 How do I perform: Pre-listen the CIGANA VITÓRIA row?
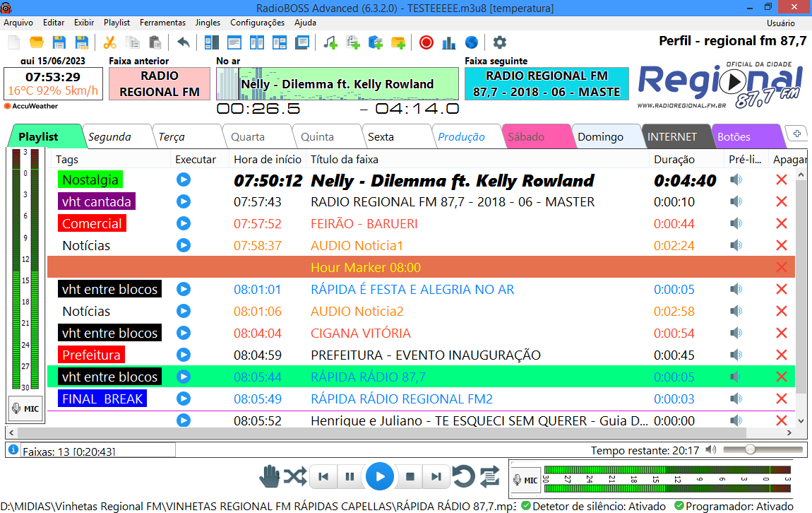[x=736, y=333]
